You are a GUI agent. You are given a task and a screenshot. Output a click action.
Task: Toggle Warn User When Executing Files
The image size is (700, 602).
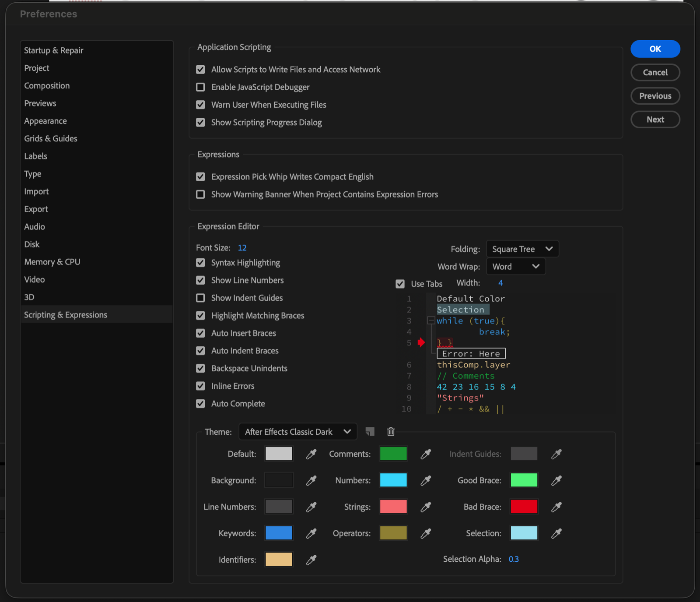pos(200,105)
